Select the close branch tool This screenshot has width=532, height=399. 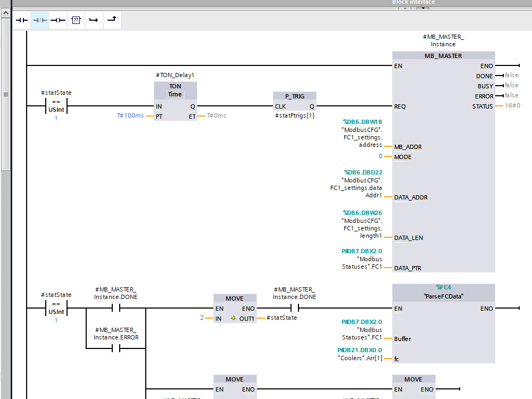(112, 20)
